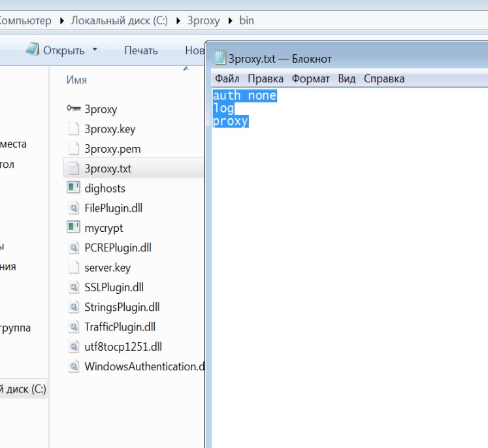The width and height of the screenshot is (488, 448).
Task: Expand arrow after Локальный диск (C:) breadcrumb
Action: pos(178,21)
